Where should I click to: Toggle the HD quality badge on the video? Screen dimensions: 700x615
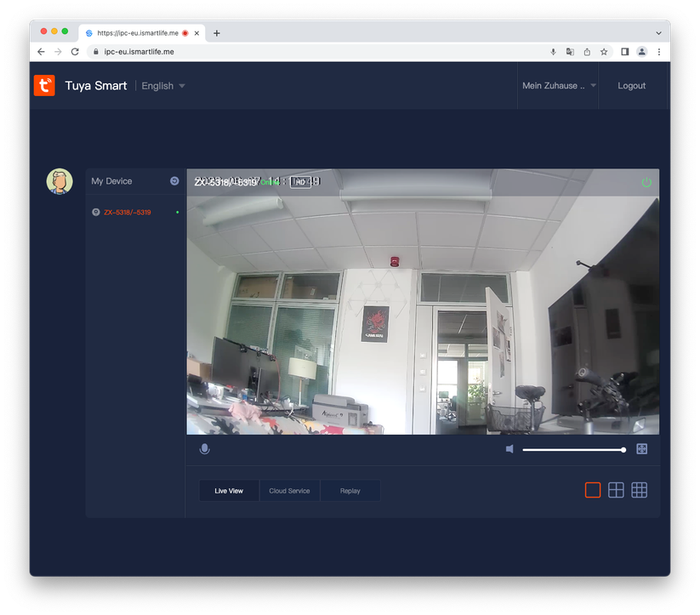[x=302, y=181]
